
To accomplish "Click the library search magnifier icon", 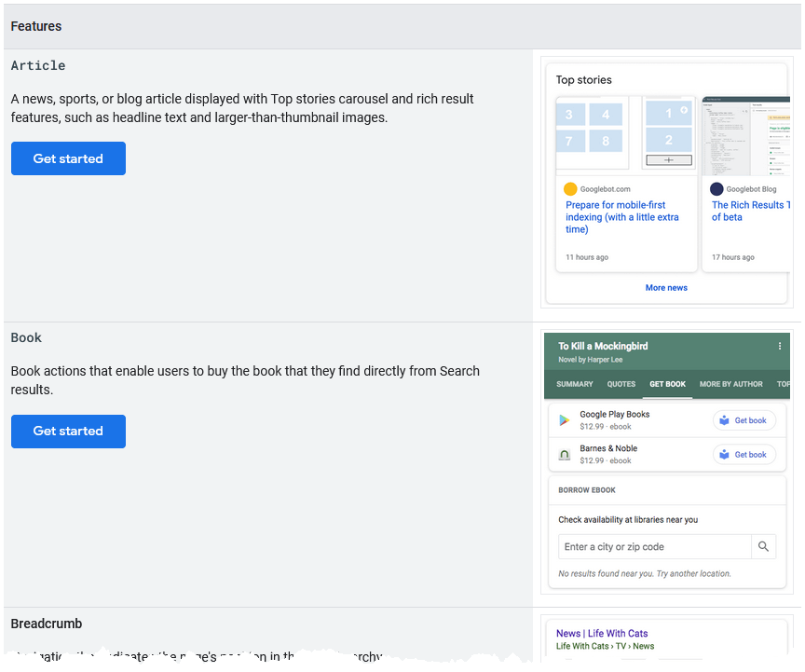I will coord(763,547).
